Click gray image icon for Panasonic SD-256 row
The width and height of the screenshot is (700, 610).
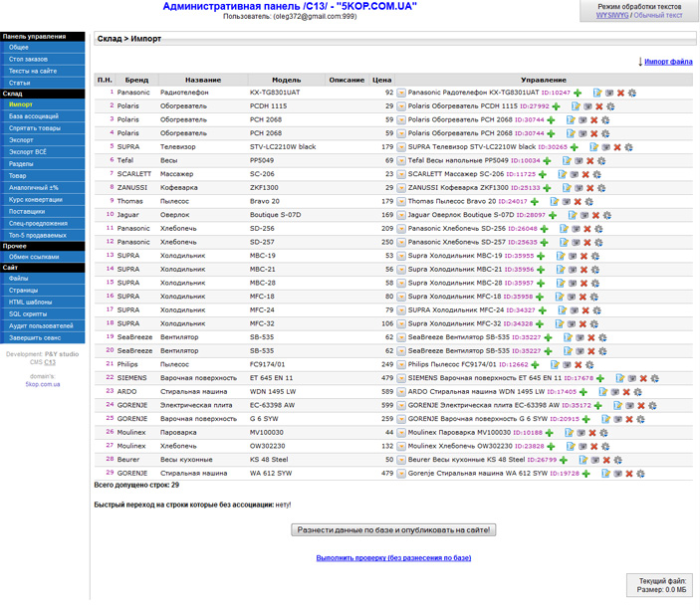point(576,229)
